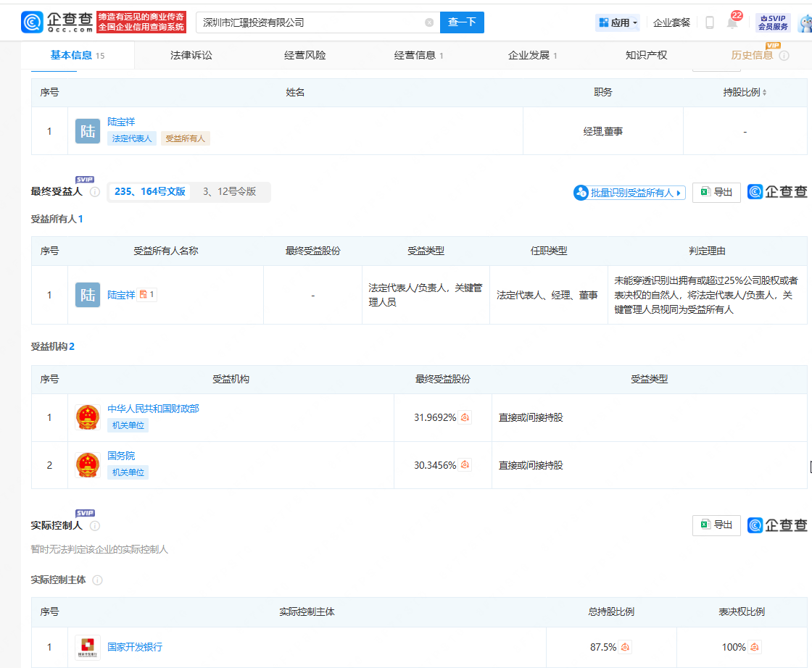
Task: Click 陆 avatar in 受益所有人 table
Action: point(88,295)
